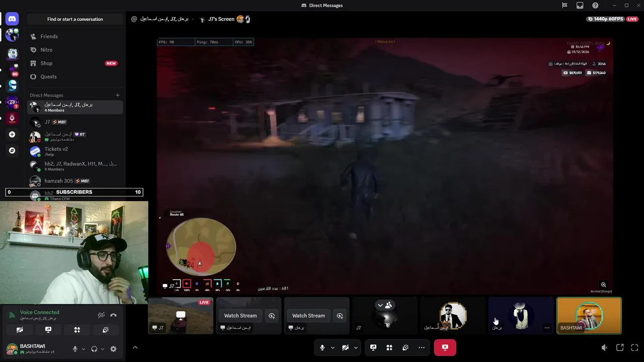Collapse the participants strip with the up chevron

pos(135,347)
